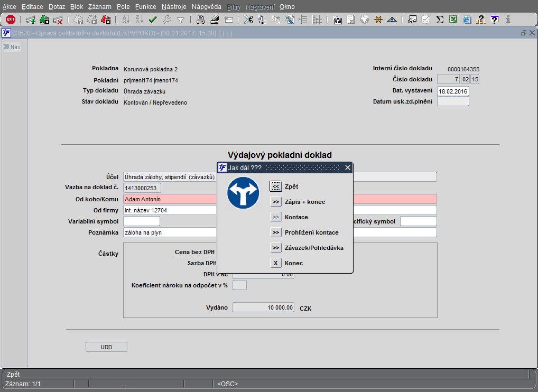The height and width of the screenshot is (392, 538).
Task: Open the Nástroje menu
Action: 173,7
